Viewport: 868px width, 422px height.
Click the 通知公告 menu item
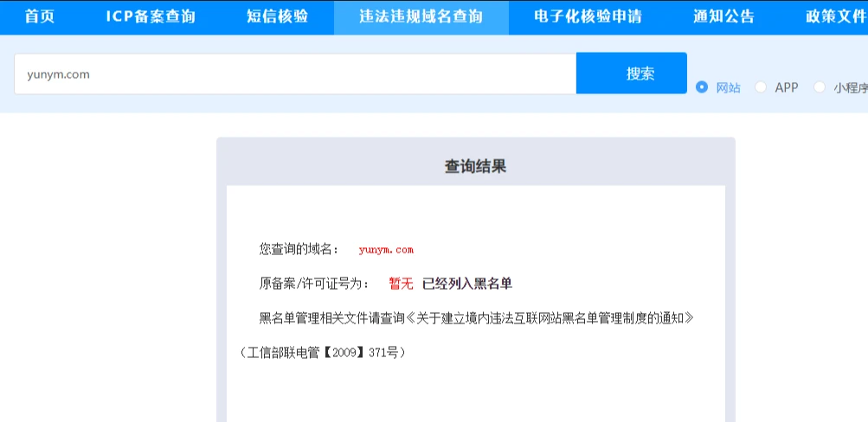point(723,16)
